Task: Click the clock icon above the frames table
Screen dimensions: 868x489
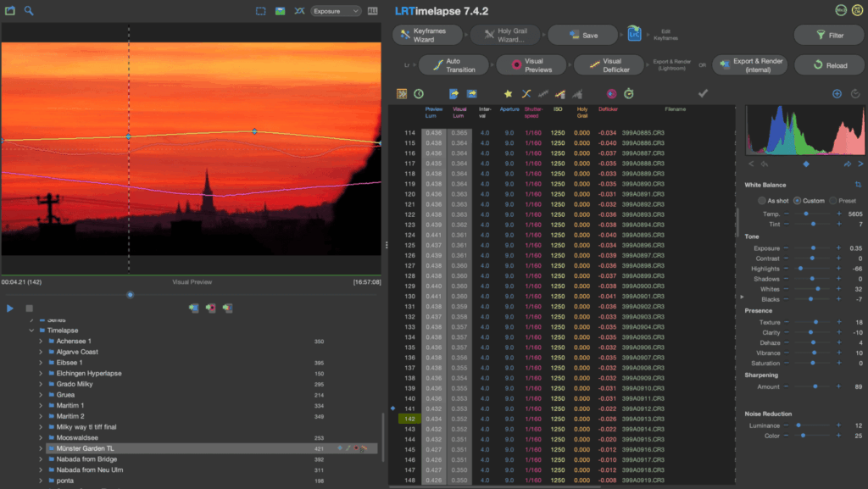Action: coord(417,95)
